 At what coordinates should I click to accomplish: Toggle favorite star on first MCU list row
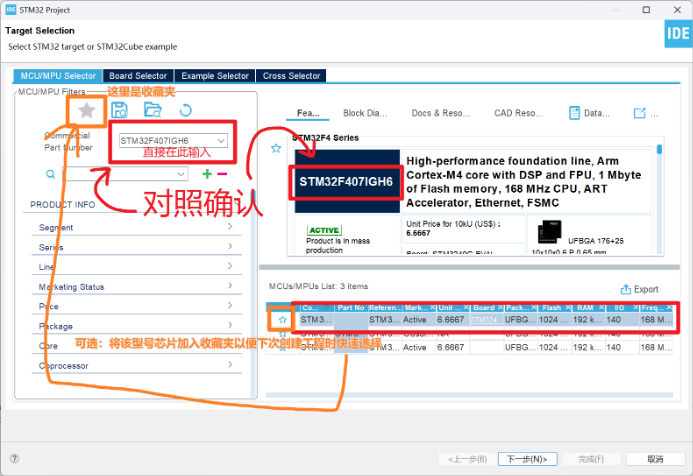click(283, 320)
